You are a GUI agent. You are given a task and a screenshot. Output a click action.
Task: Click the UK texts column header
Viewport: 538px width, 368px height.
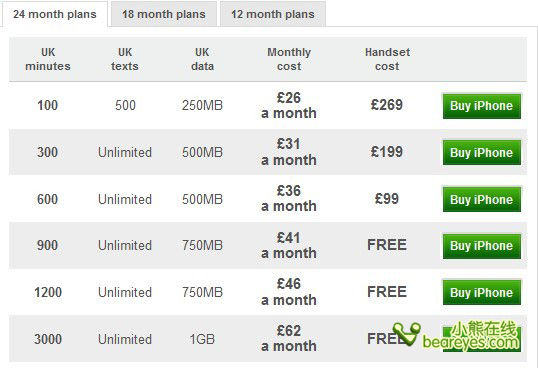click(125, 59)
